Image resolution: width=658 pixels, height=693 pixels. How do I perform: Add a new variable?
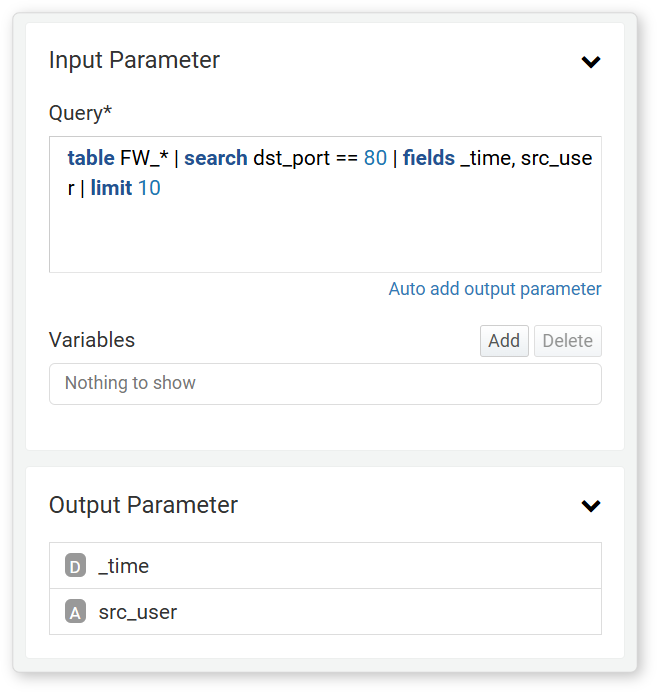(504, 341)
